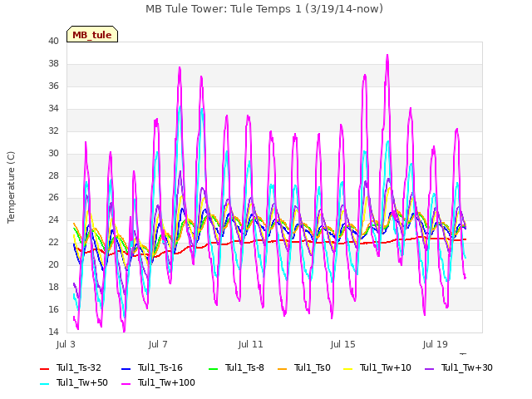
Task: Click the MB_tule label box
Action: point(92,34)
